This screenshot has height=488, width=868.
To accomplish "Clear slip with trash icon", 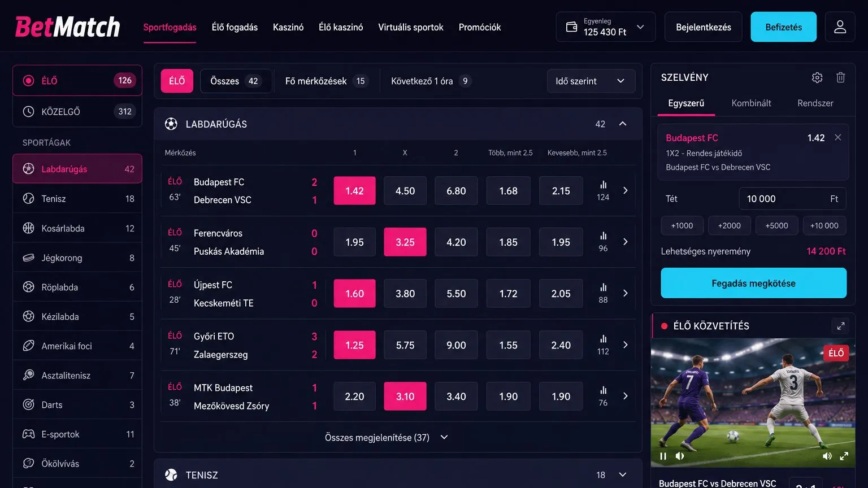I will pos(841,78).
